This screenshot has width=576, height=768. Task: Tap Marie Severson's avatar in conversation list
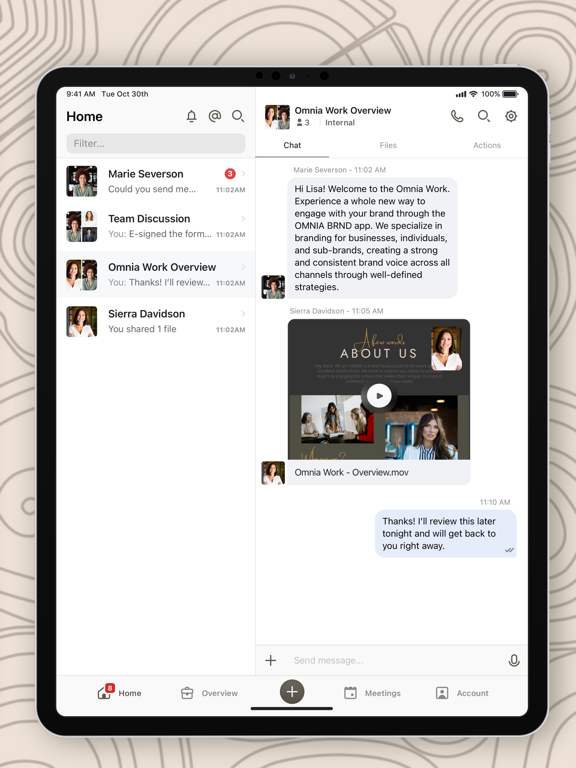[82, 181]
